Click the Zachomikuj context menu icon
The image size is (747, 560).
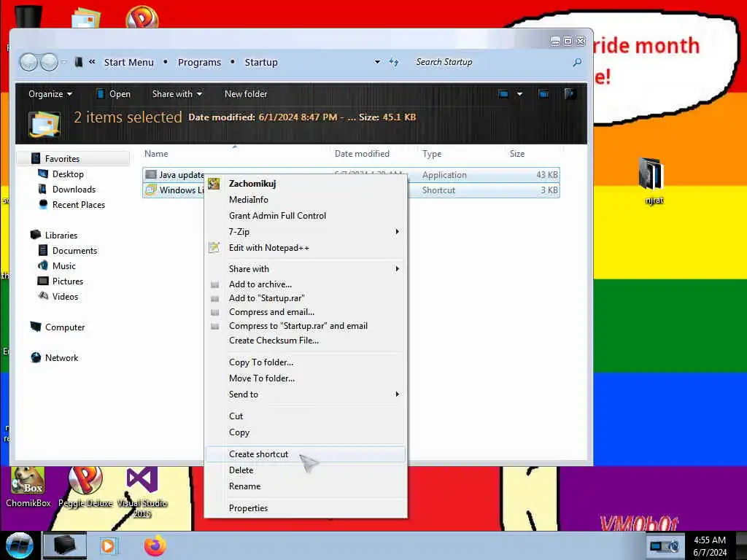pos(214,183)
